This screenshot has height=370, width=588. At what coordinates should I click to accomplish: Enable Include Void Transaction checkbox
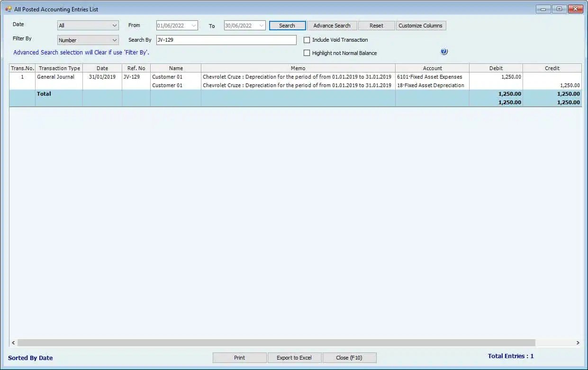coord(307,40)
